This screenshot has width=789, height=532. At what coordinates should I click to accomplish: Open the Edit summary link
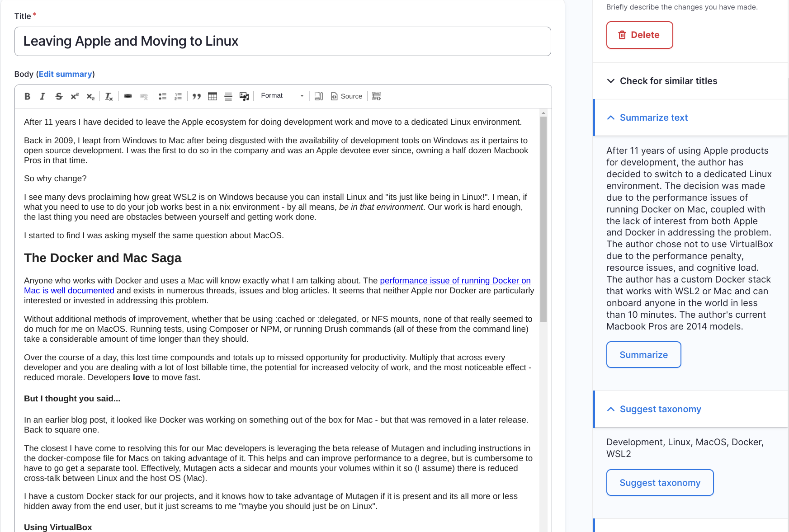65,74
